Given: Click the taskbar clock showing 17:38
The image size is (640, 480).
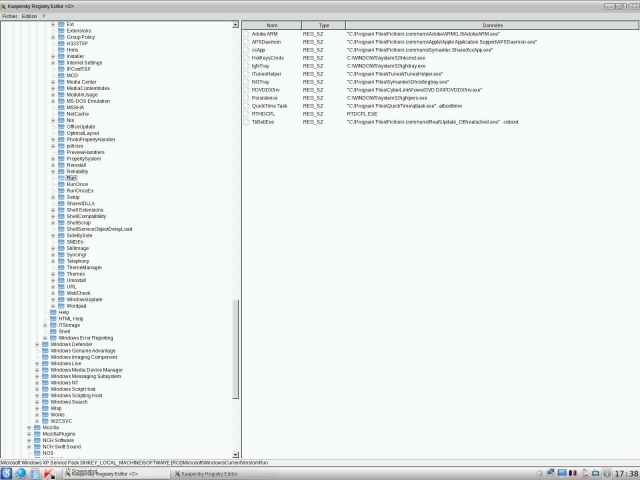Looking at the screenshot, I should point(626,474).
